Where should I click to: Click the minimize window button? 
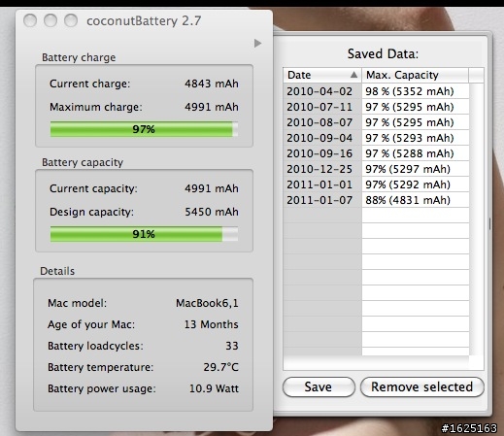coord(50,20)
